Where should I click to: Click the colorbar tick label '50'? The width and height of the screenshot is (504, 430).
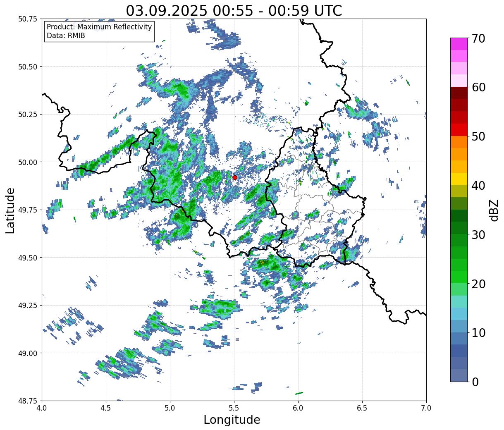[x=478, y=136]
